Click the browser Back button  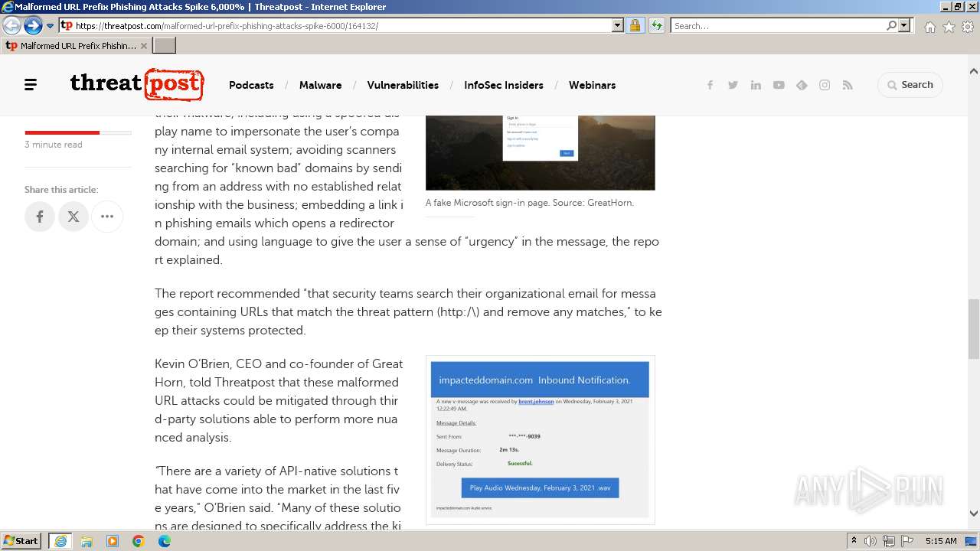12,25
